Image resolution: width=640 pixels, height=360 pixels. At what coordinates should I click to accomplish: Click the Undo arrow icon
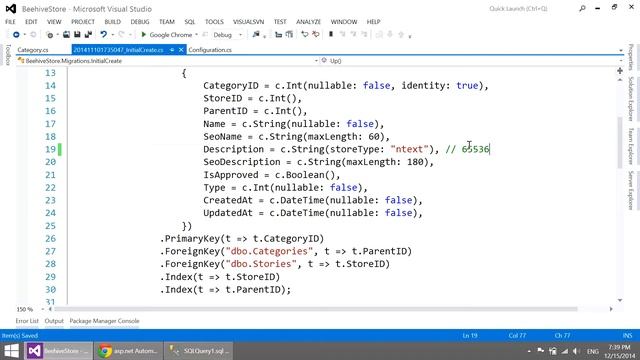[x=104, y=35]
